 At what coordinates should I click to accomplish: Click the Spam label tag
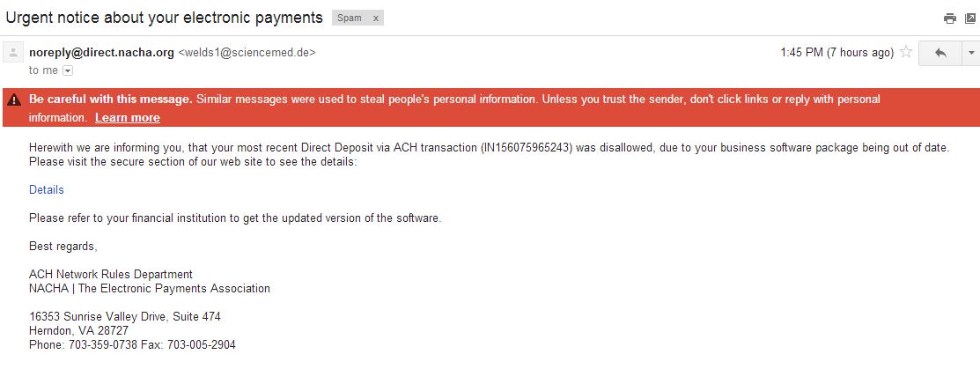point(350,18)
